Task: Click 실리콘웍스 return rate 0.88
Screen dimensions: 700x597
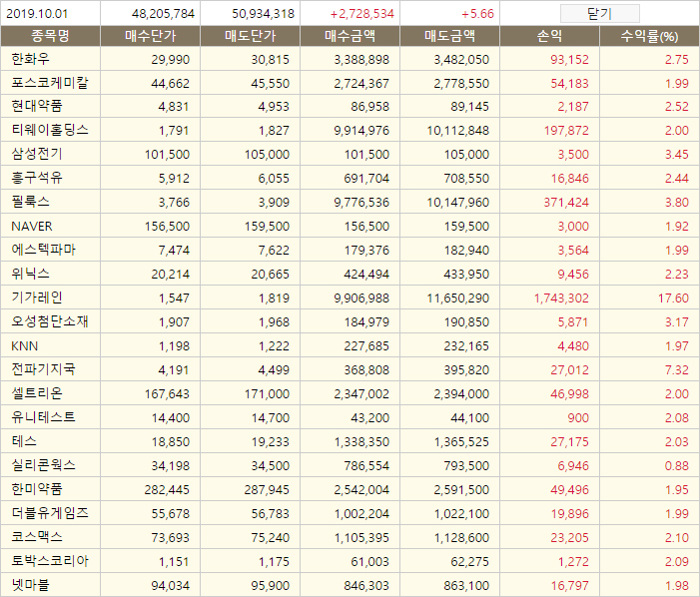Action: (x=677, y=466)
